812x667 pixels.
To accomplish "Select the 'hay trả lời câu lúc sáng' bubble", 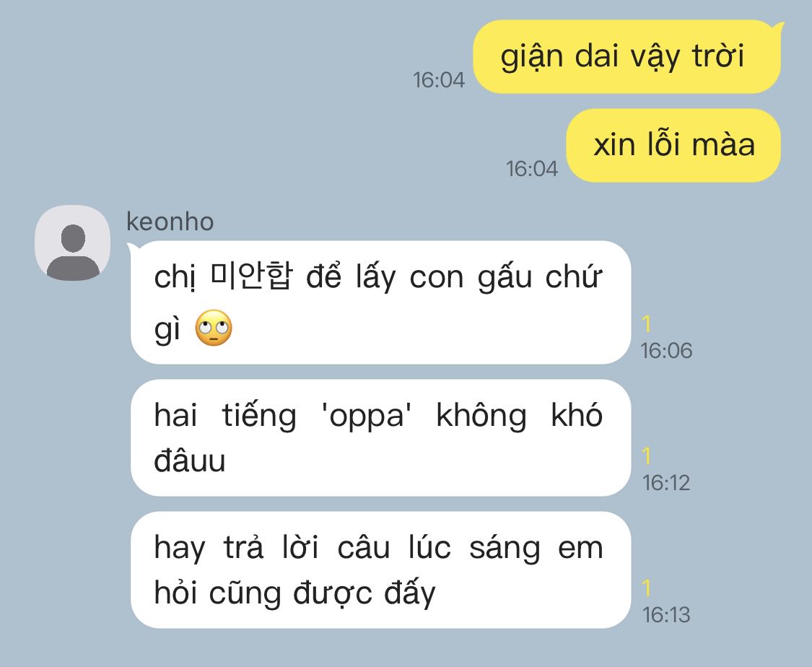I will (380, 570).
